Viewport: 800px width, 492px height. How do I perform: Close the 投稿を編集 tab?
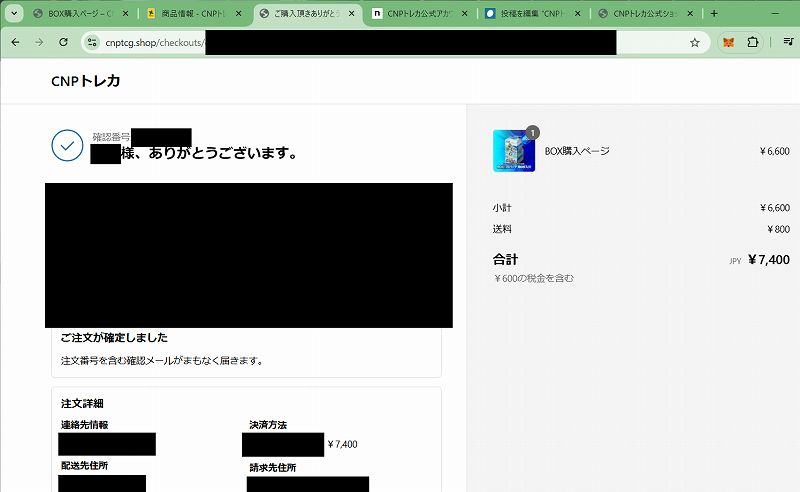coord(577,14)
